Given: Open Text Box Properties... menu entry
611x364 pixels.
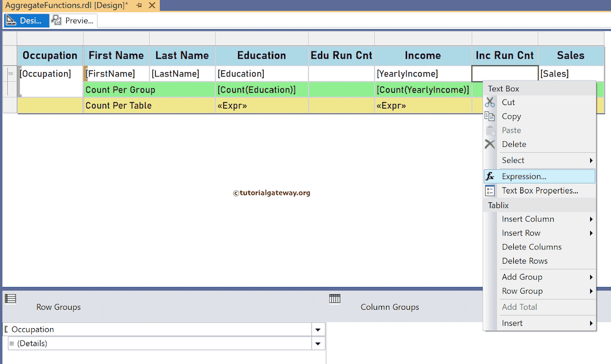Looking at the screenshot, I should click(539, 190).
